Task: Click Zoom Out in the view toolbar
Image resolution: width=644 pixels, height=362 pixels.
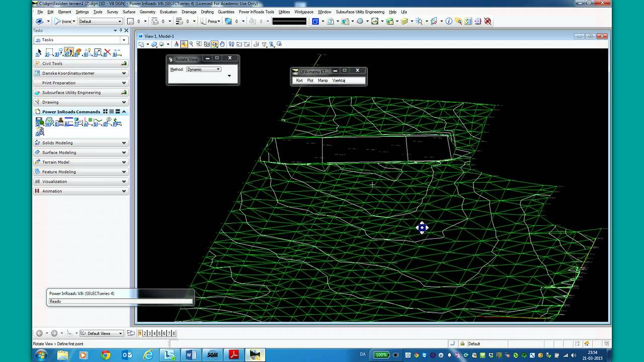Action: [191, 44]
